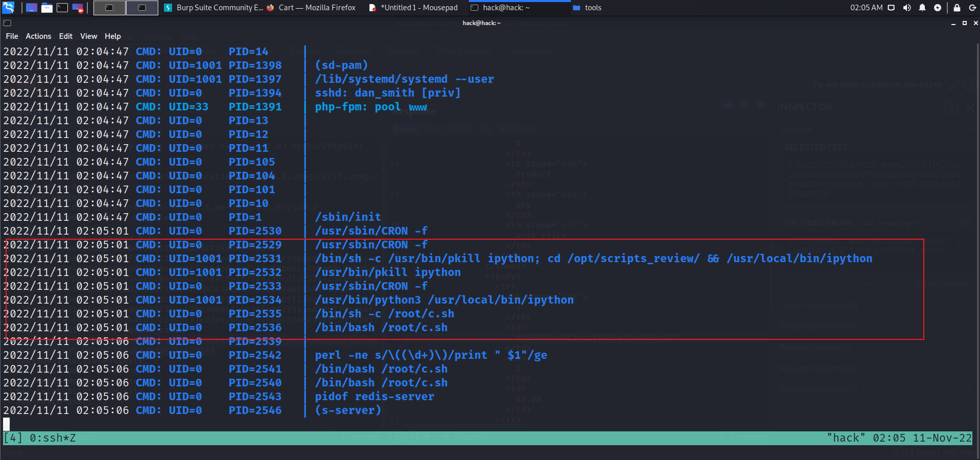Click the text '/usr/bin/python3 /usr/local/bin/ipython'
Screen dimensions: 980x460
pyautogui.click(x=444, y=300)
